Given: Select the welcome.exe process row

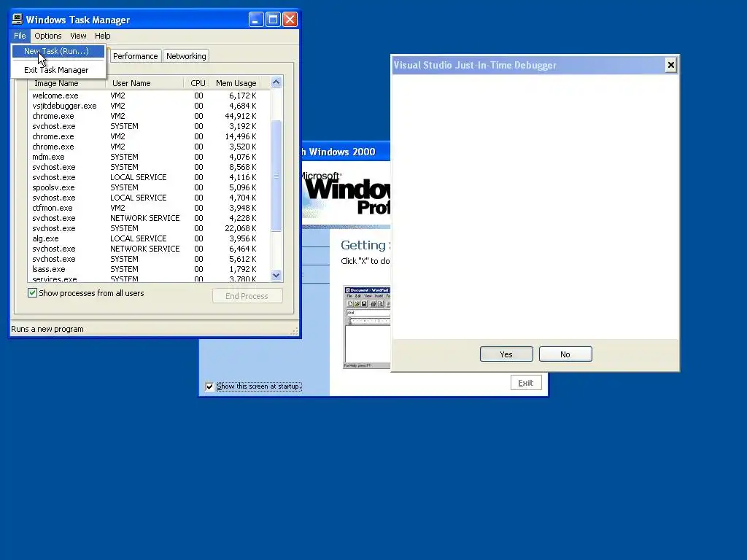Looking at the screenshot, I should (x=145, y=96).
